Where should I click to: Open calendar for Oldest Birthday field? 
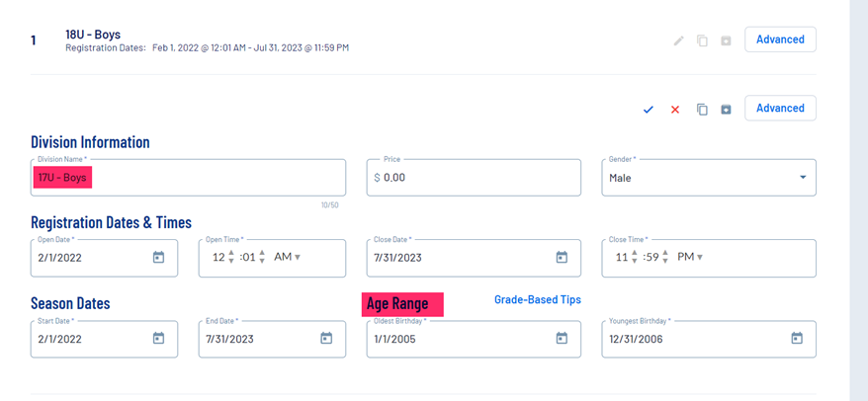pos(562,339)
